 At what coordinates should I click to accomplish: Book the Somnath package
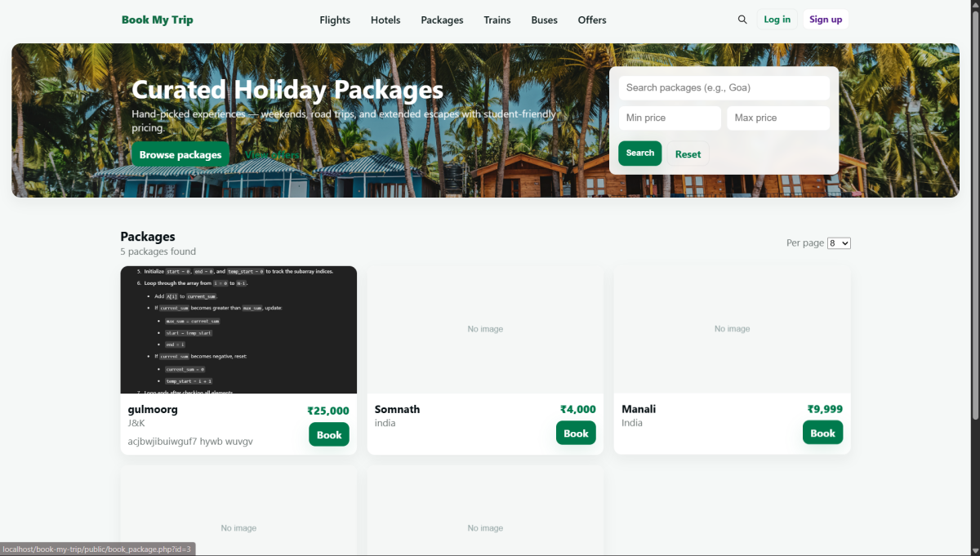pyautogui.click(x=576, y=434)
